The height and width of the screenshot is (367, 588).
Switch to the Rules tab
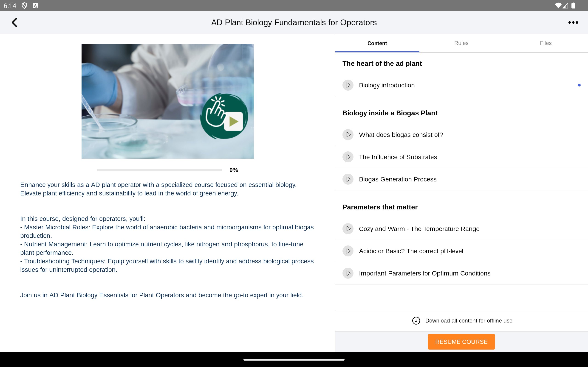coord(461,43)
